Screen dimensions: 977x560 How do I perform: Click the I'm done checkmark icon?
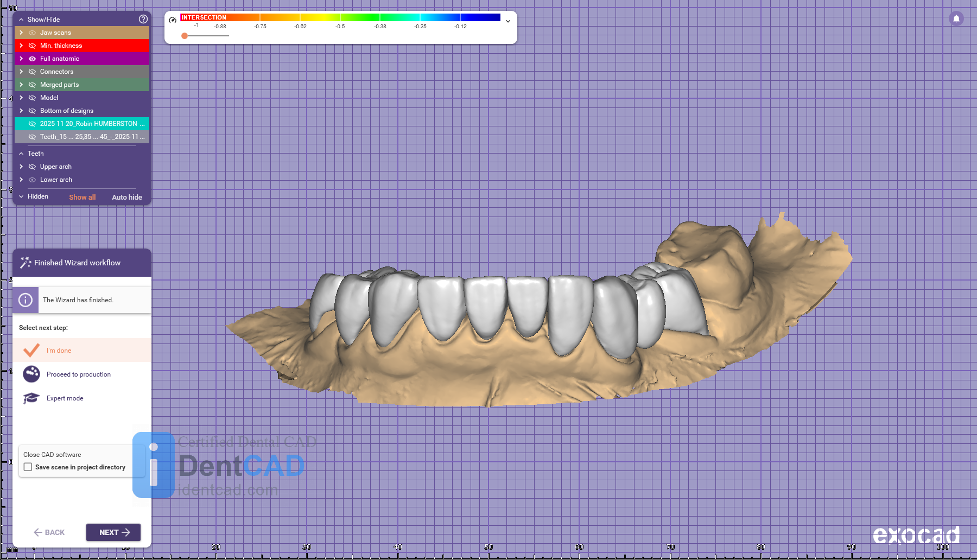[x=31, y=350]
